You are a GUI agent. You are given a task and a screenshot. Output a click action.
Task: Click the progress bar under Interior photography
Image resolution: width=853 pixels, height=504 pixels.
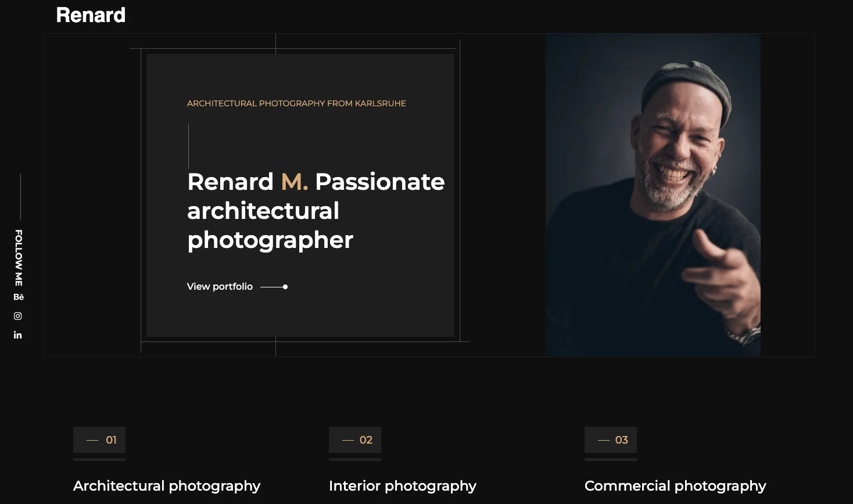[x=355, y=460]
